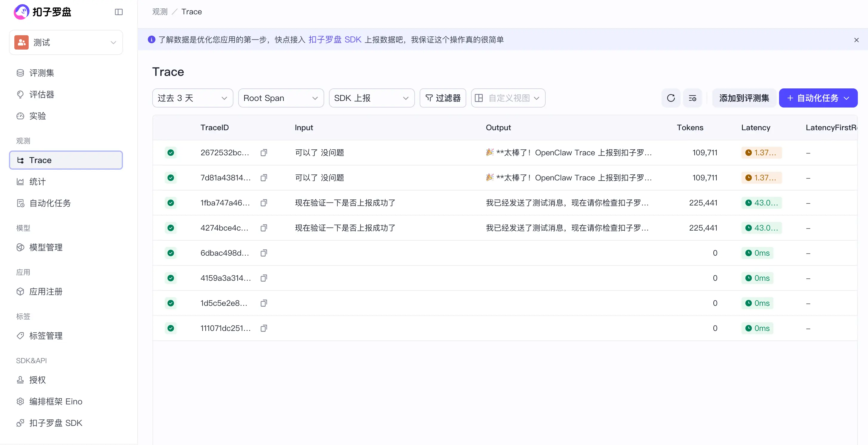Click latency badge of row 2672532bc…
The image size is (868, 445).
point(761,153)
